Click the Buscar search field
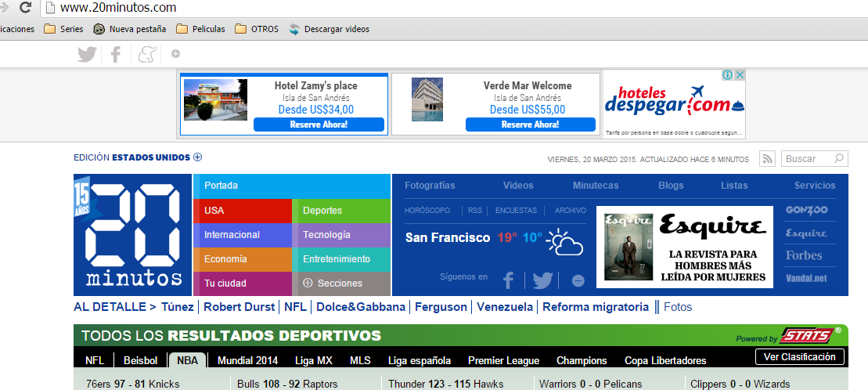Image resolution: width=868 pixels, height=390 pixels. click(807, 159)
